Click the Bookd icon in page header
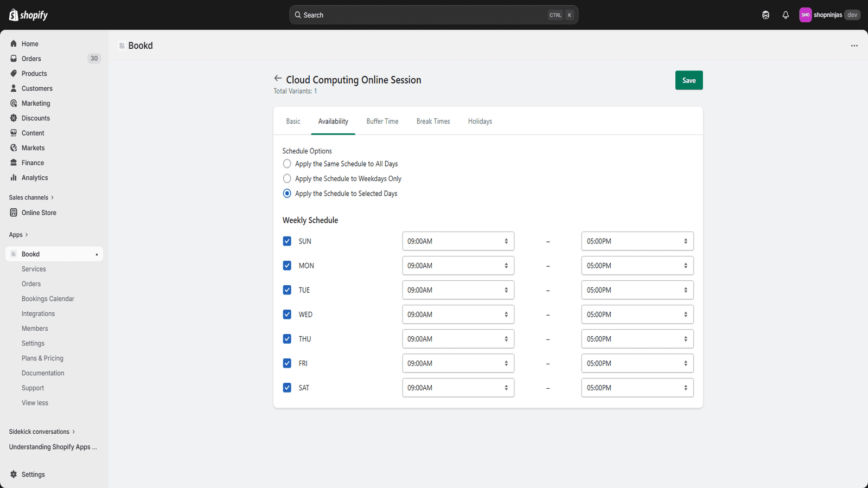Image resolution: width=868 pixels, height=488 pixels. [x=122, y=46]
